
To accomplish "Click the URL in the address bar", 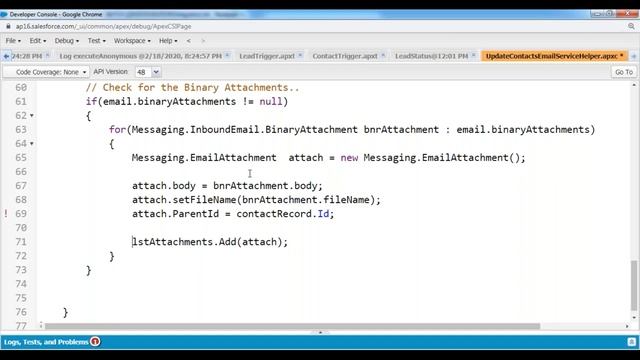I will pyautogui.click(x=103, y=27).
